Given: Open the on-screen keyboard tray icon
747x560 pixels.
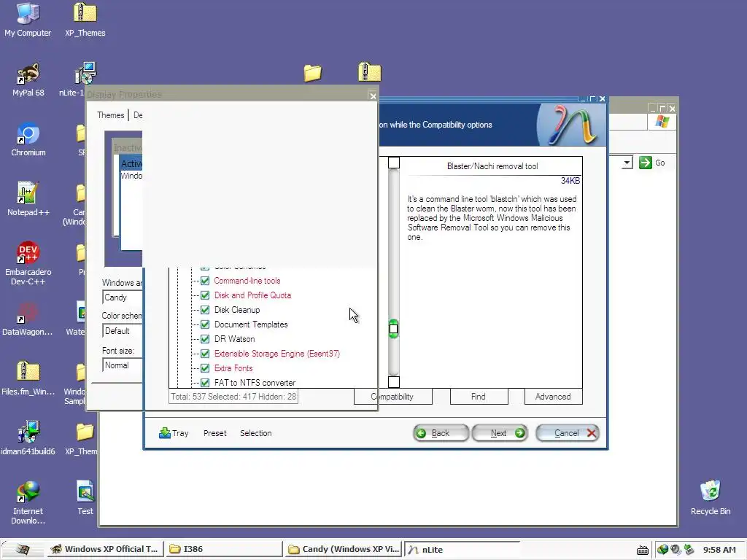Looking at the screenshot, I should 642,550.
